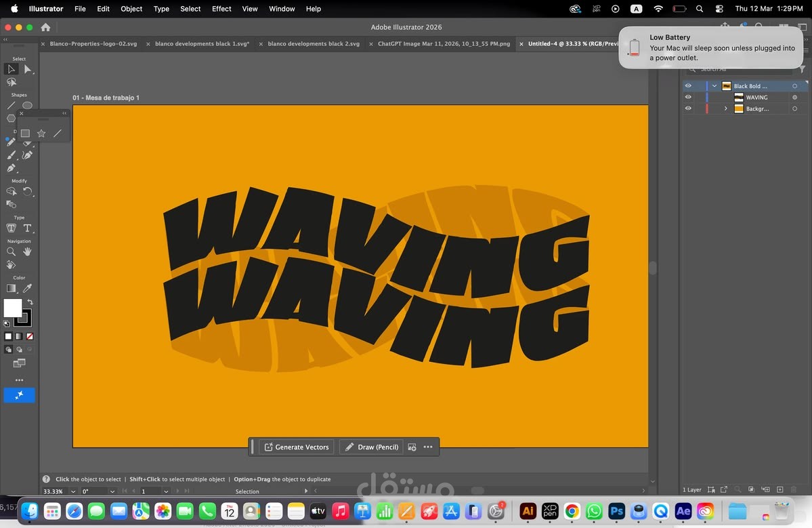Collapse the Black Bold layer chevron
Screen dimensions: 812x528
tap(714, 86)
